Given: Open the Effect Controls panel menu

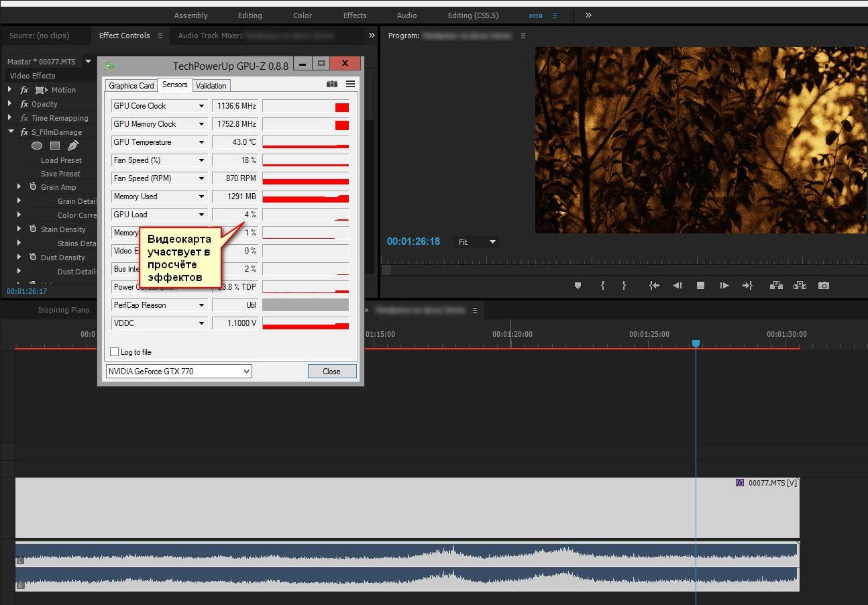Looking at the screenshot, I should [160, 36].
